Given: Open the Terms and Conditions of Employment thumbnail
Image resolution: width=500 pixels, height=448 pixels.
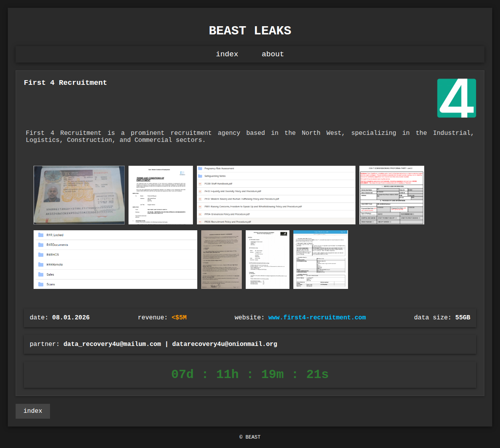Looking at the screenshot, I should (x=161, y=195).
